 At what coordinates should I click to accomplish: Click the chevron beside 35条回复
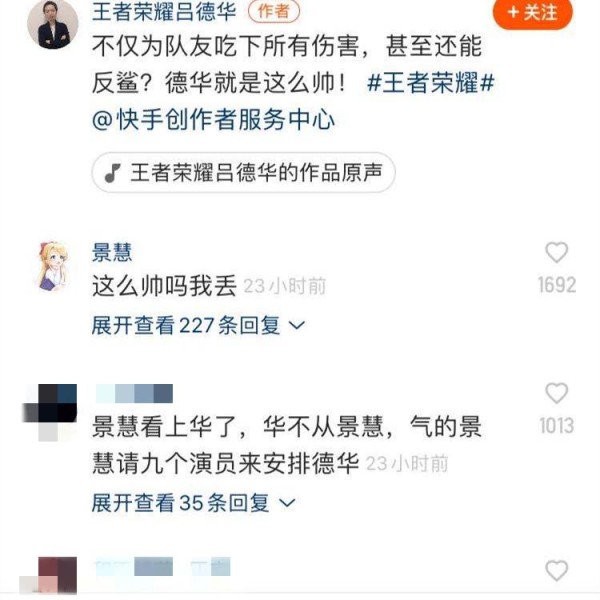tap(287, 503)
